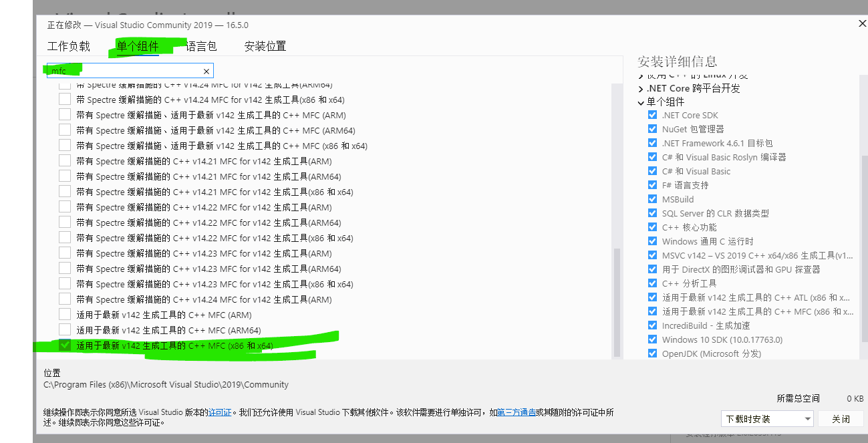The width and height of the screenshot is (868, 443).
Task: Uncheck .NET Framework 4.6.1 目标包
Action: pyautogui.click(x=652, y=143)
